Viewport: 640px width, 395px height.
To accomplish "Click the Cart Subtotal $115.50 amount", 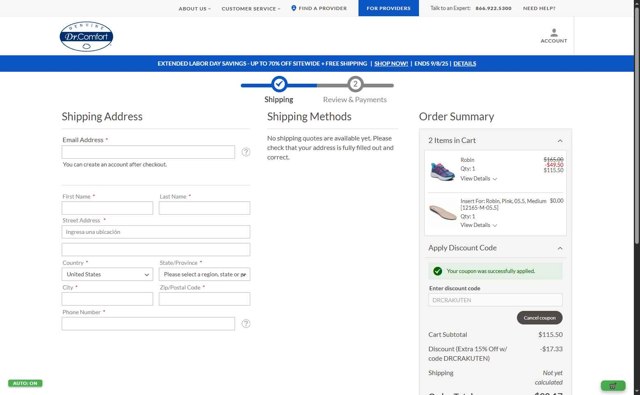I will 550,335.
